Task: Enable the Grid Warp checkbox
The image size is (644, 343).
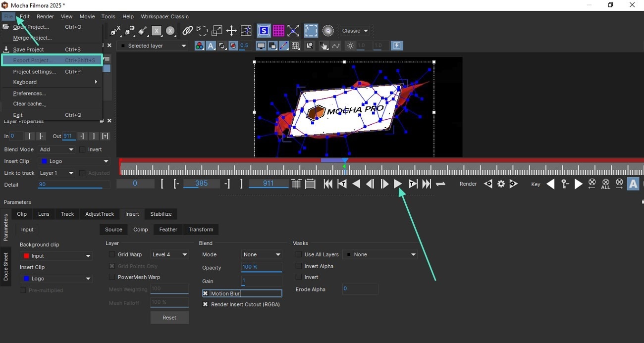Action: (x=112, y=254)
